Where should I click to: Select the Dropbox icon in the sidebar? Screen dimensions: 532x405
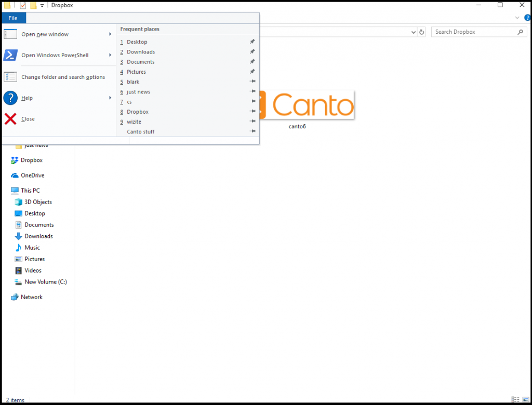[15, 160]
